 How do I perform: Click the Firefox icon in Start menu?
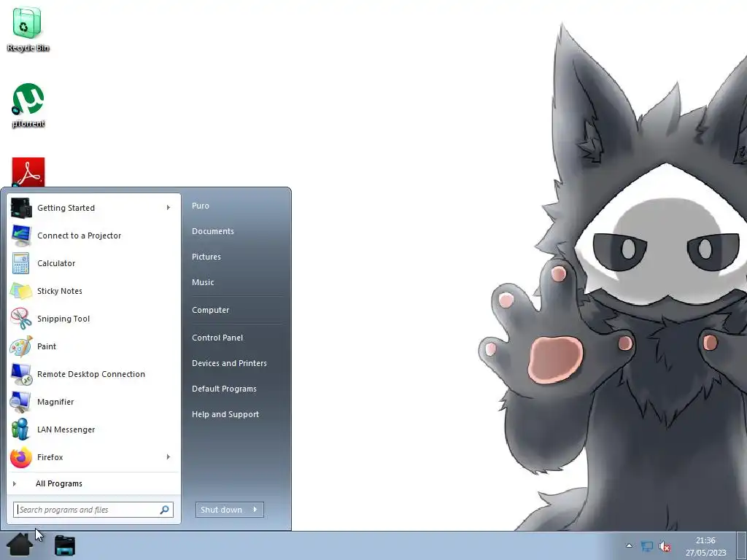click(21, 457)
